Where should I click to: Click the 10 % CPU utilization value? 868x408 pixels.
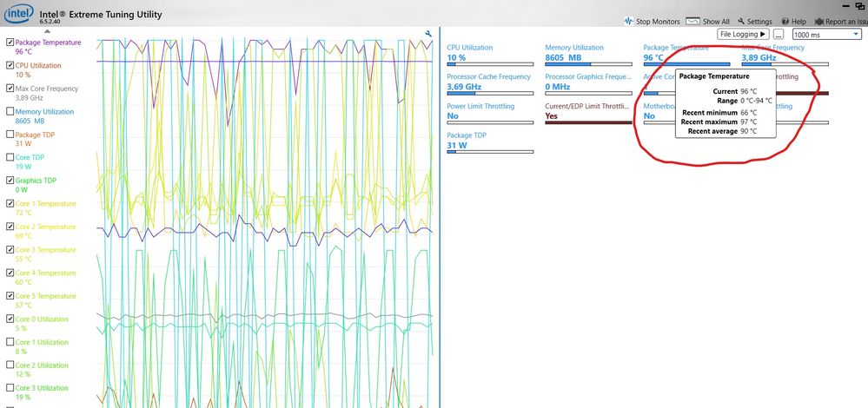coord(456,57)
